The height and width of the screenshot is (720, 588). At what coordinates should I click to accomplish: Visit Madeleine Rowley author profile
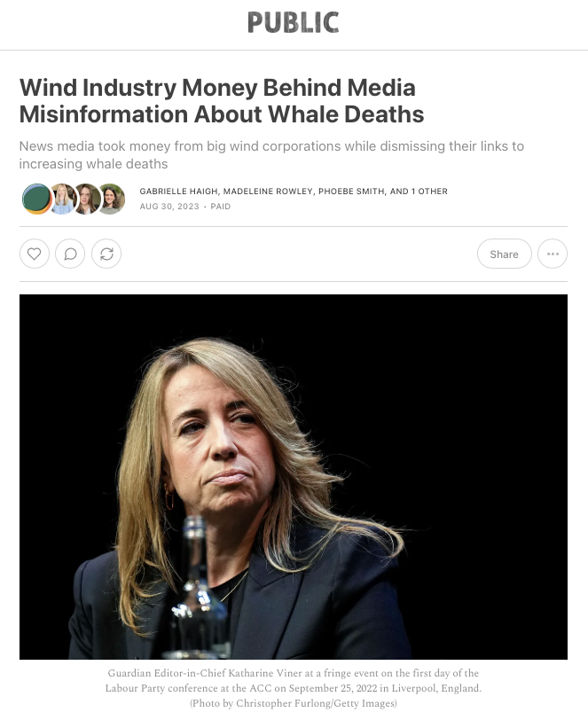point(268,191)
